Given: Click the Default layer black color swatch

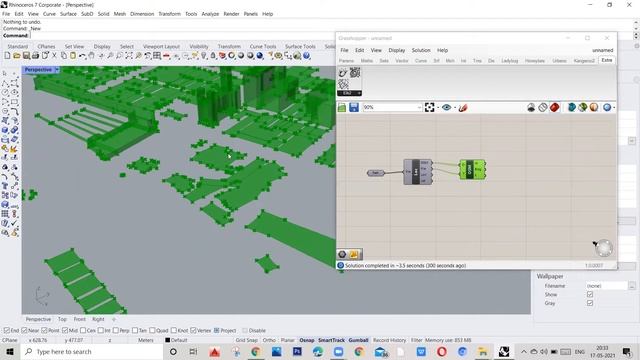Looking at the screenshot, I should tap(167, 340).
